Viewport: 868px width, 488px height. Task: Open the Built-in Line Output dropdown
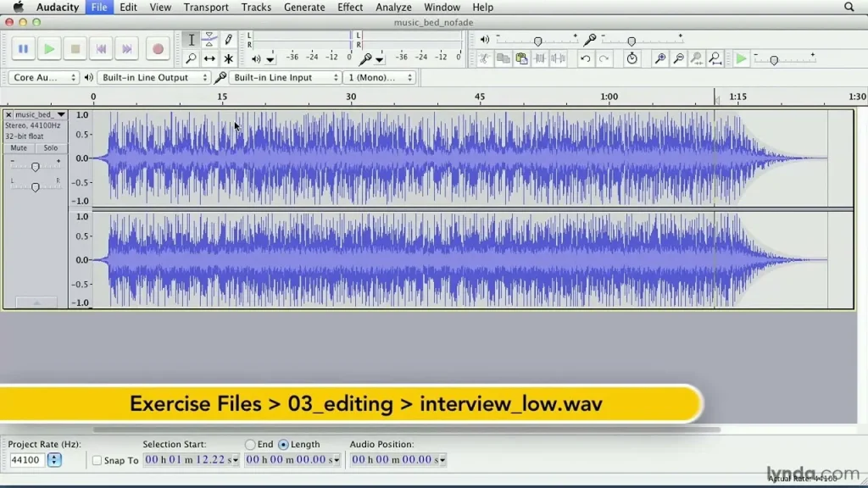[153, 76]
